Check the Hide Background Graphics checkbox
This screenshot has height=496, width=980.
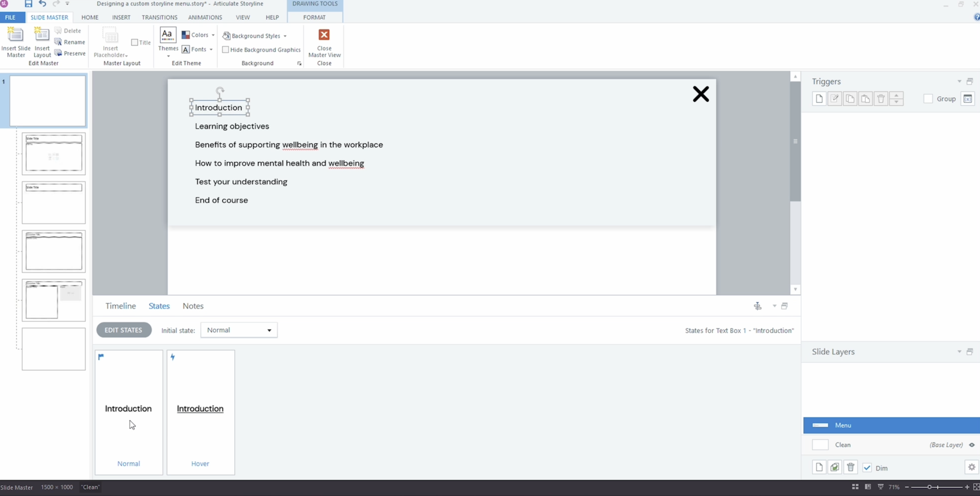tap(226, 49)
